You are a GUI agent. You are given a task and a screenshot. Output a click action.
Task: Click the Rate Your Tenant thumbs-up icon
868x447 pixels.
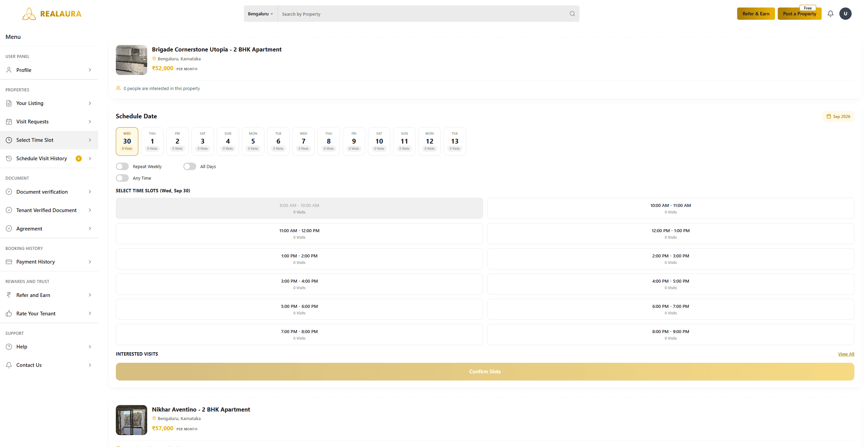[x=9, y=314]
